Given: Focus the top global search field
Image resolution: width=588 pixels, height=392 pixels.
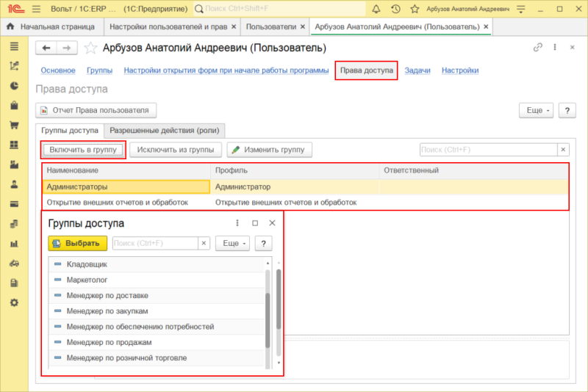Looking at the screenshot, I should pyautogui.click(x=279, y=10).
